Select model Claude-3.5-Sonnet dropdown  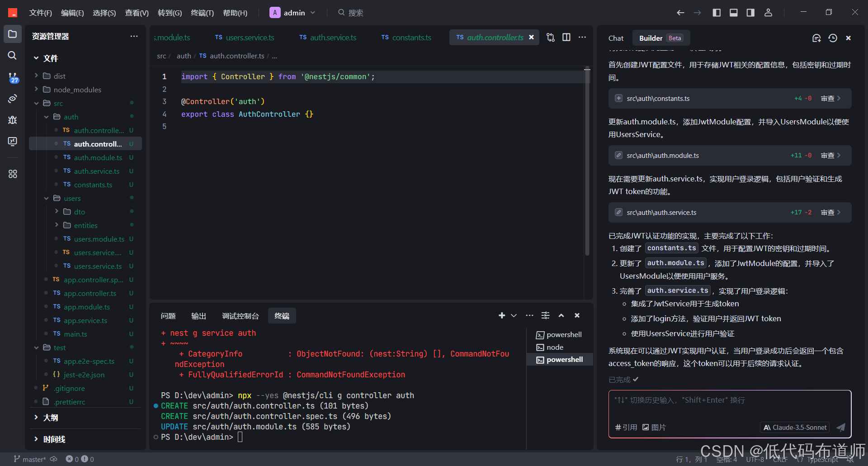(x=795, y=427)
